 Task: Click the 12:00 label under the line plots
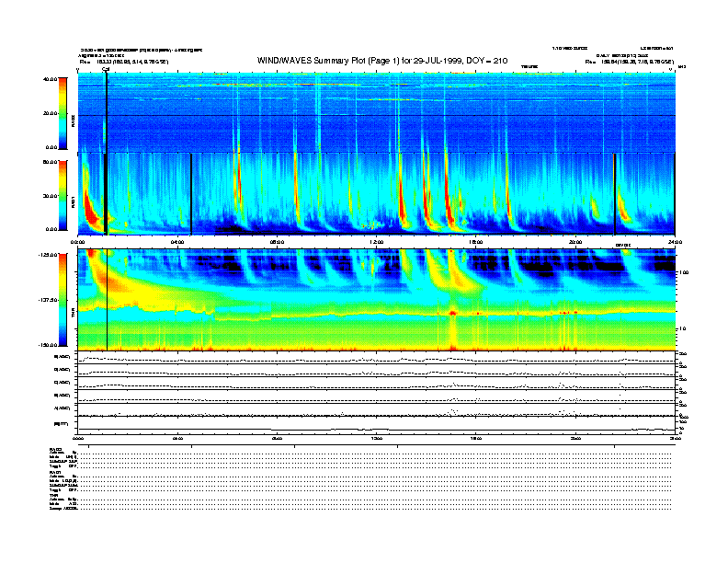[377, 438]
